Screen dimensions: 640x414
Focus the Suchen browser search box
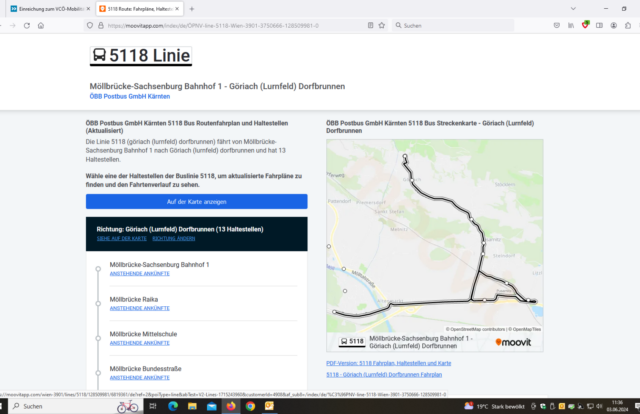click(453, 25)
